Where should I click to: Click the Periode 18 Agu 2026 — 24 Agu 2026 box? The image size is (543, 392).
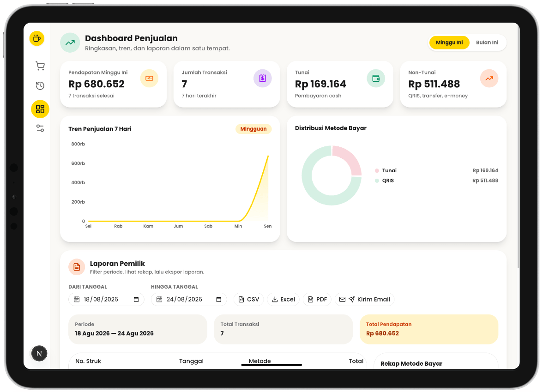tap(138, 329)
